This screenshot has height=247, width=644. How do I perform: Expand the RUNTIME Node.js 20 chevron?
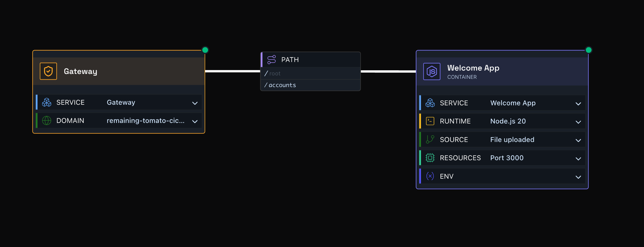(x=578, y=122)
